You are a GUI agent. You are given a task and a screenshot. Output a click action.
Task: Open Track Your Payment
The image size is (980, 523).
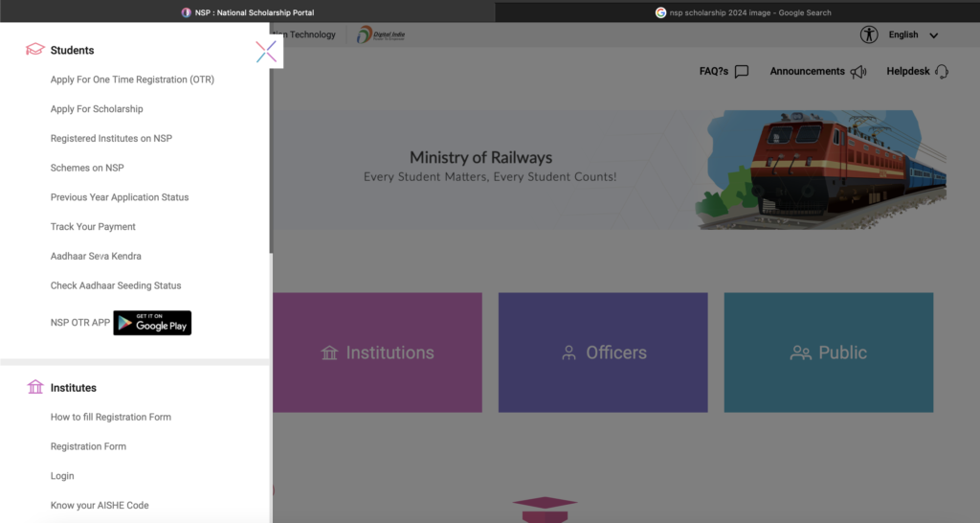pos(93,226)
